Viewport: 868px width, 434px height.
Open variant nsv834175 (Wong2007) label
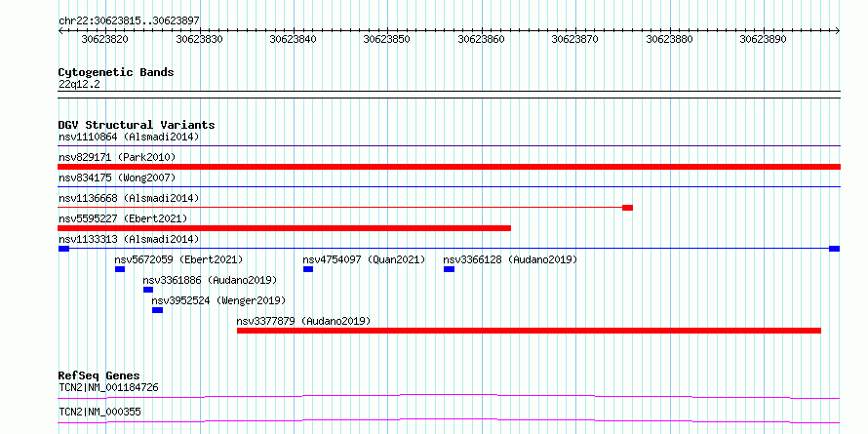pyautogui.click(x=117, y=178)
